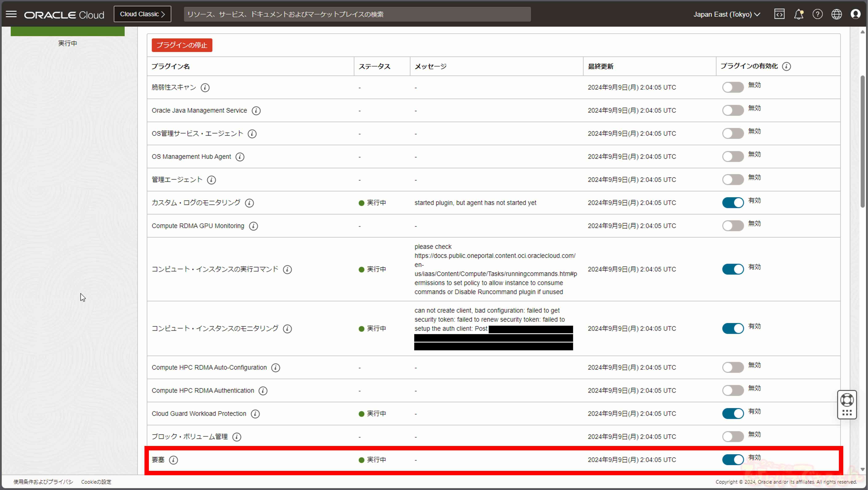Click info icon next to 脆弱性スキャン
Image resolution: width=868 pixels, height=490 pixels.
205,88
